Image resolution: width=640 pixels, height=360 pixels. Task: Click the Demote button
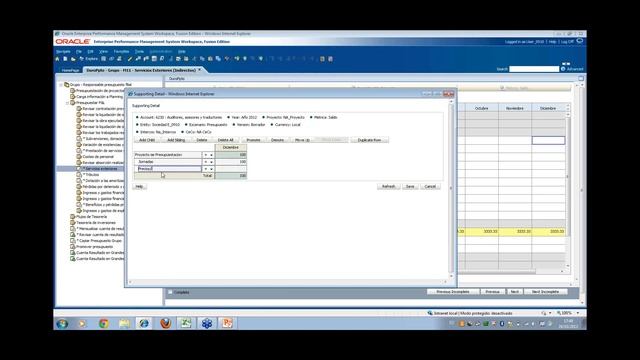277,140
